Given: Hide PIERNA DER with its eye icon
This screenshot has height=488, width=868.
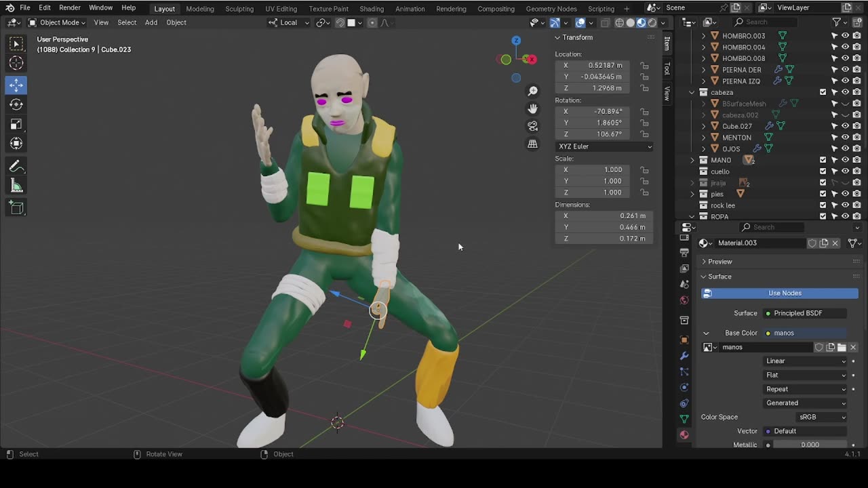Looking at the screenshot, I should coord(846,70).
